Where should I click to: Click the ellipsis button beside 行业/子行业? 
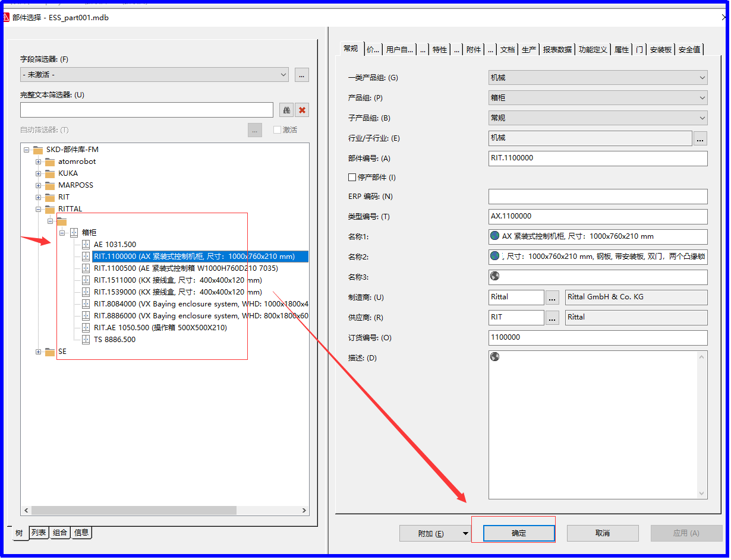click(701, 138)
